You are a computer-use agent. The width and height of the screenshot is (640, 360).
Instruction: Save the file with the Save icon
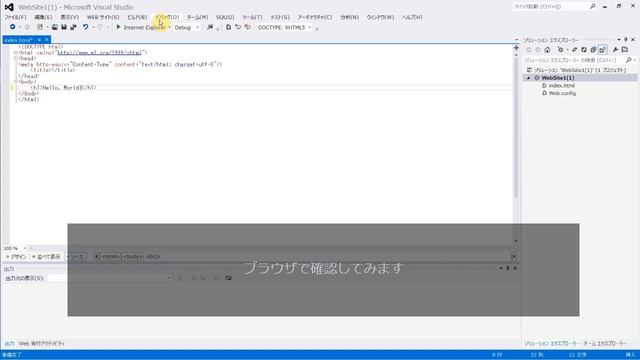point(64,27)
